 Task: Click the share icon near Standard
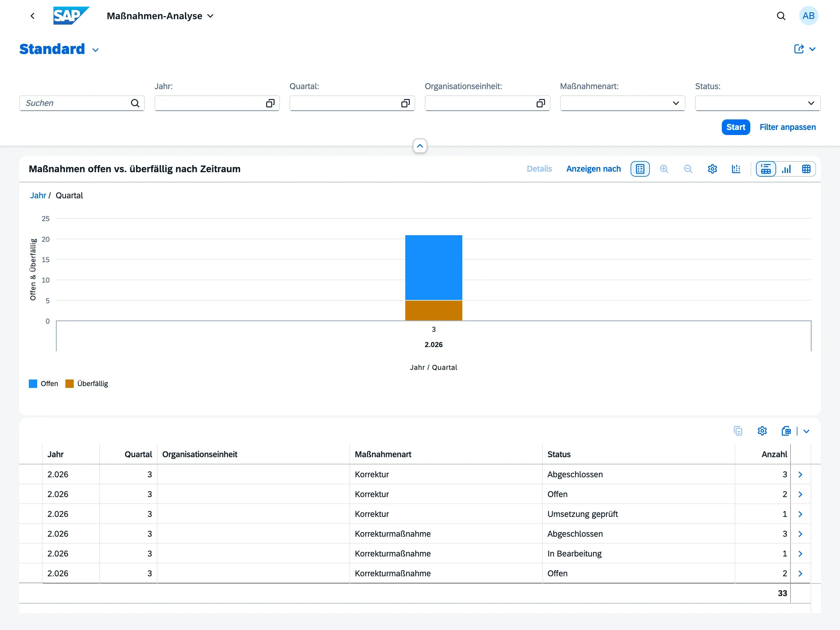pos(799,49)
